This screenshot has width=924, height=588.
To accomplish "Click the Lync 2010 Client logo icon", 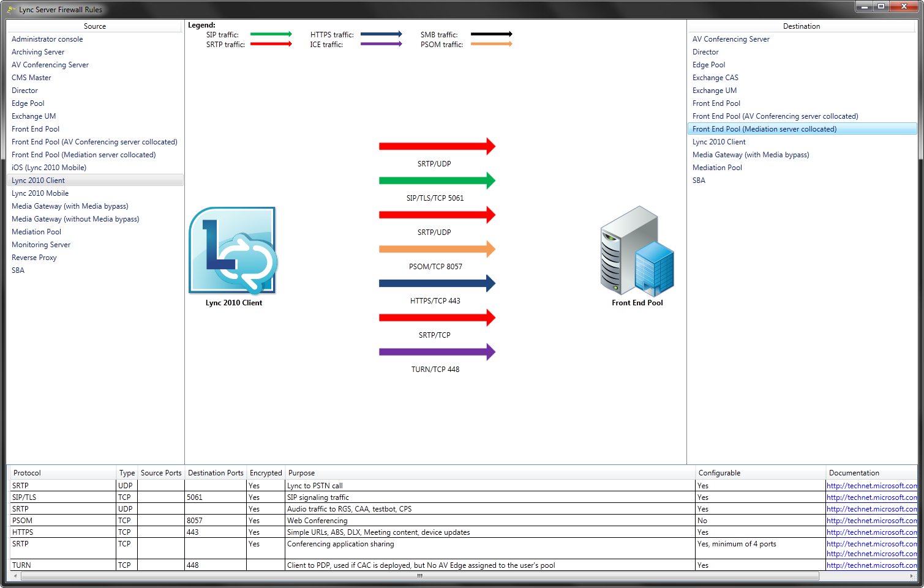I will point(233,250).
